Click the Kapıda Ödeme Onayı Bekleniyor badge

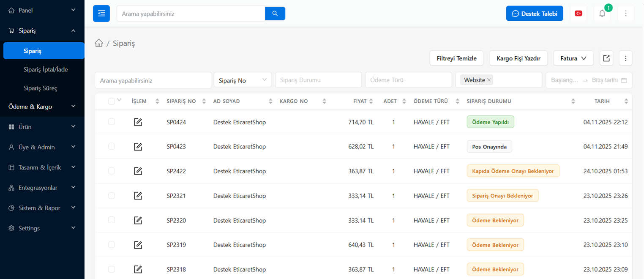(513, 171)
